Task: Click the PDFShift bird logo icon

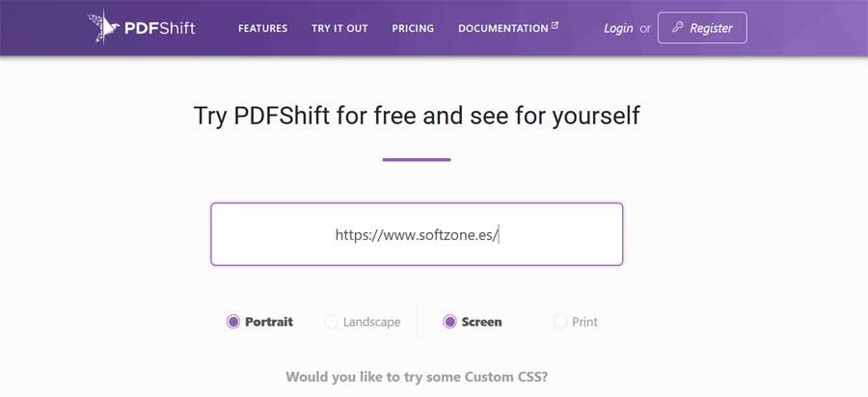Action: click(x=102, y=27)
